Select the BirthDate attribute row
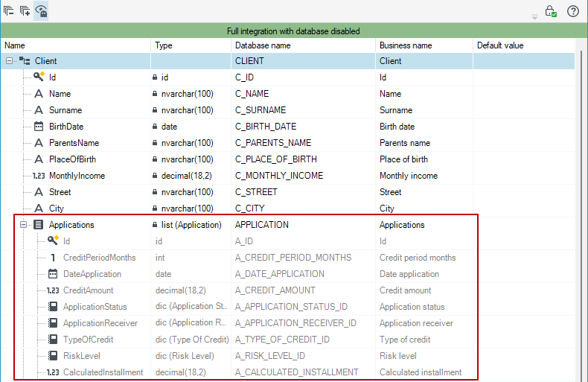This screenshot has width=588, height=382. [287, 127]
